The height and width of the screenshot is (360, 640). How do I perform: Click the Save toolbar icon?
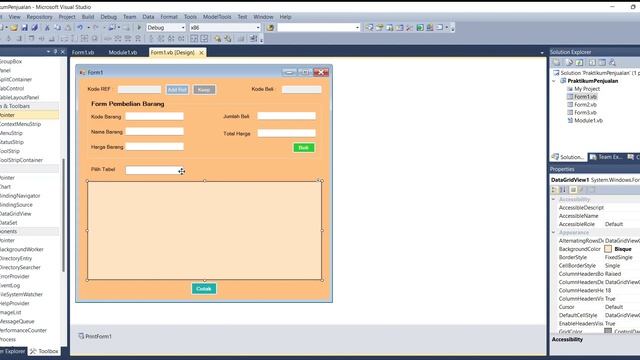[24, 27]
